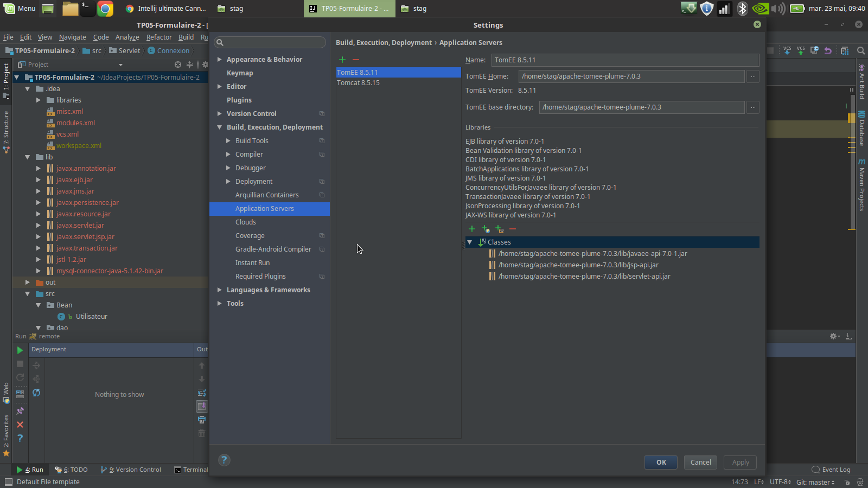868x488 pixels.
Task: Add a new application server
Action: (x=342, y=60)
